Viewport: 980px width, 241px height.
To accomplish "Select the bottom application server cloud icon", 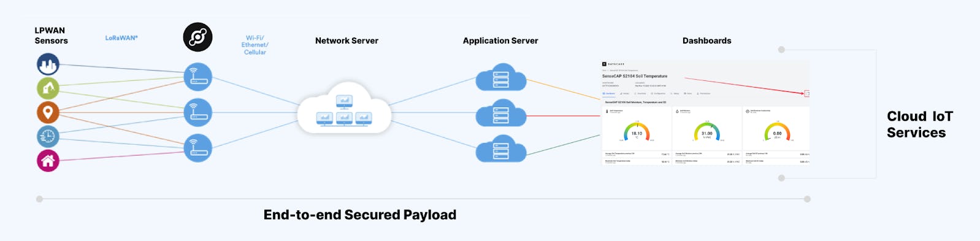I will (x=501, y=148).
